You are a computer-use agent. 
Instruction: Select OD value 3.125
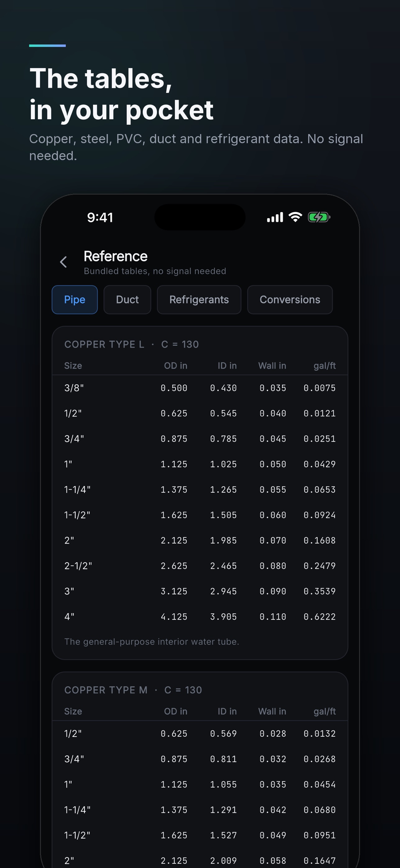coord(174,591)
